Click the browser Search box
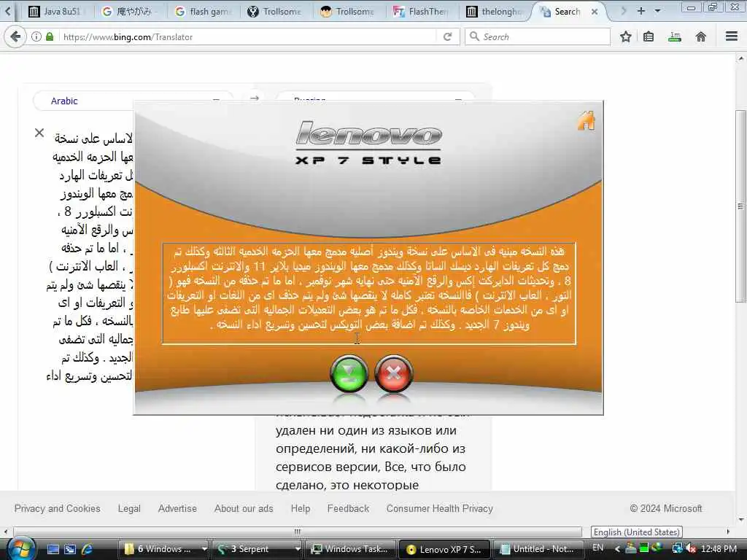 [538, 36]
